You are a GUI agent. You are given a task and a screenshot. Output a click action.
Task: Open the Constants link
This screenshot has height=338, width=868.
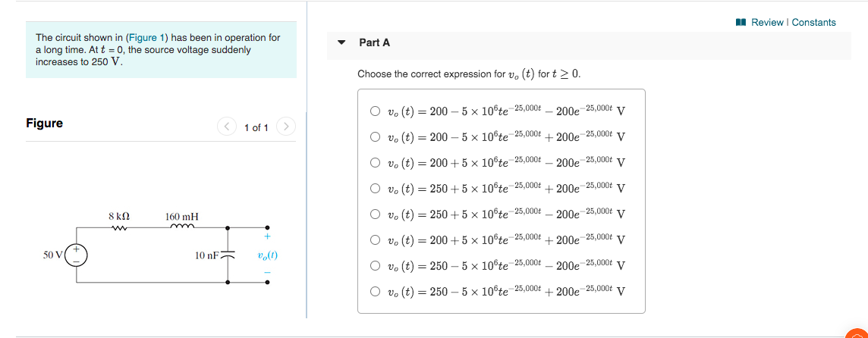point(813,22)
